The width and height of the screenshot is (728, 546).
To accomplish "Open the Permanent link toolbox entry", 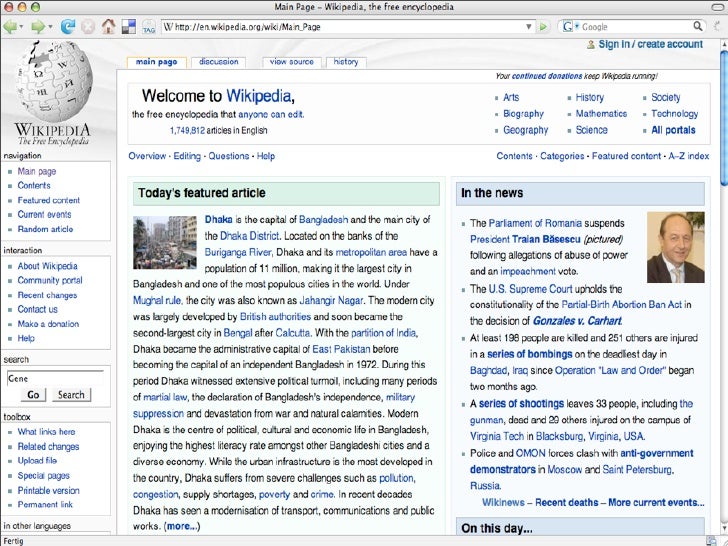I will pos(45,505).
